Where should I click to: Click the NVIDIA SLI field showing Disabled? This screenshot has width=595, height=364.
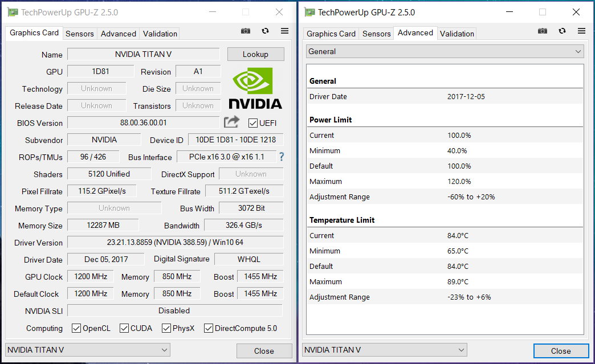click(x=175, y=310)
